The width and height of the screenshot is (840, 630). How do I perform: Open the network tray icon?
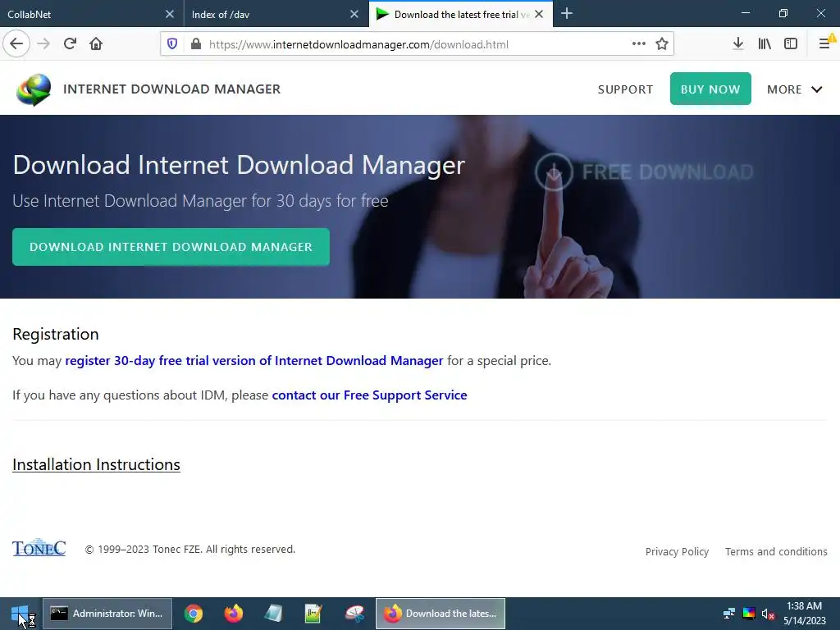(x=729, y=614)
